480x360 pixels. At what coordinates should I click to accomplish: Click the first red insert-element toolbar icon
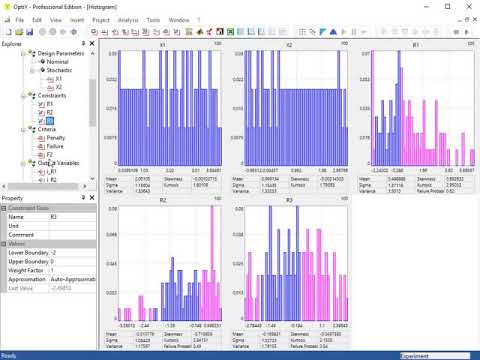pyautogui.click(x=94, y=32)
